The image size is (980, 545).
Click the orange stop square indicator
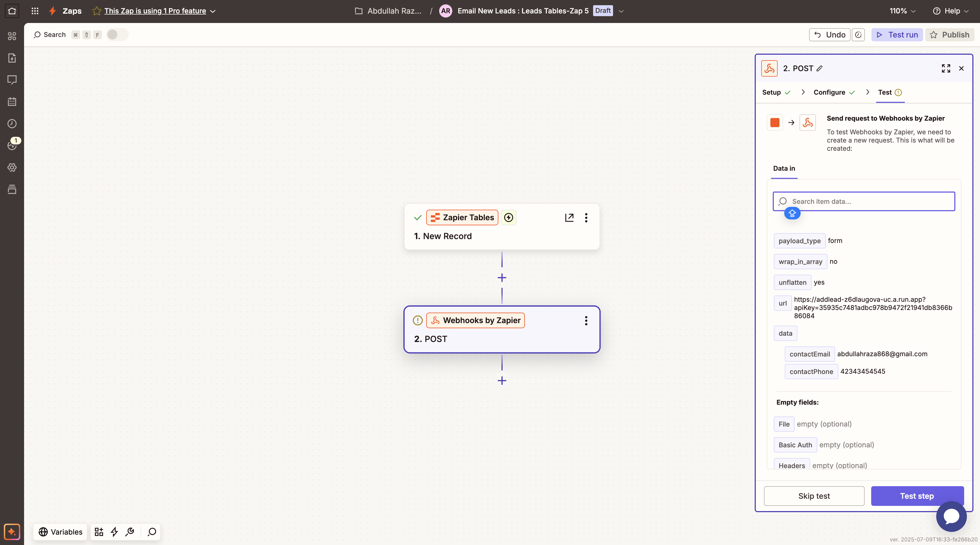(775, 123)
